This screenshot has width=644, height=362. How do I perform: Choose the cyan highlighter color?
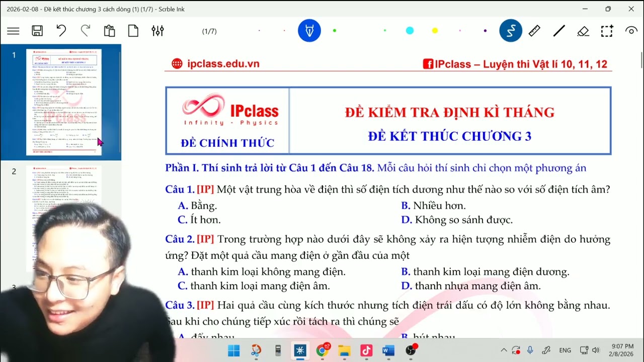click(x=410, y=31)
